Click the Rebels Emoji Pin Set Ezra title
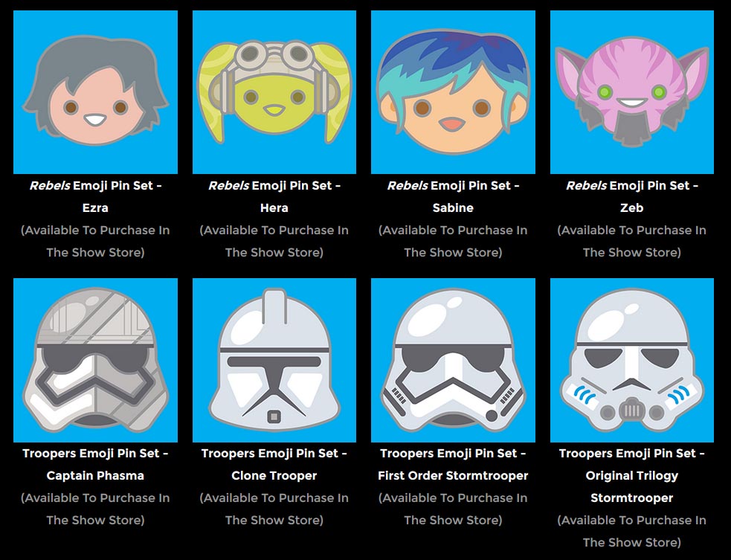The image size is (731, 560). (96, 197)
